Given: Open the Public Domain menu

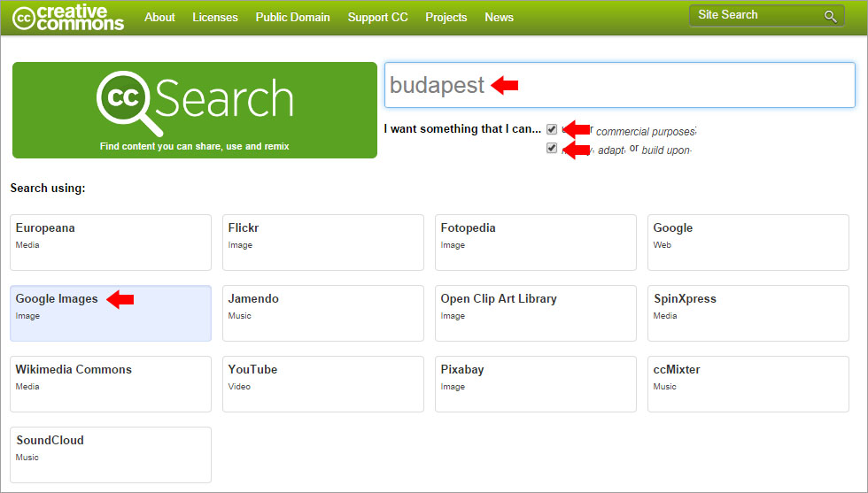Looking at the screenshot, I should (292, 17).
